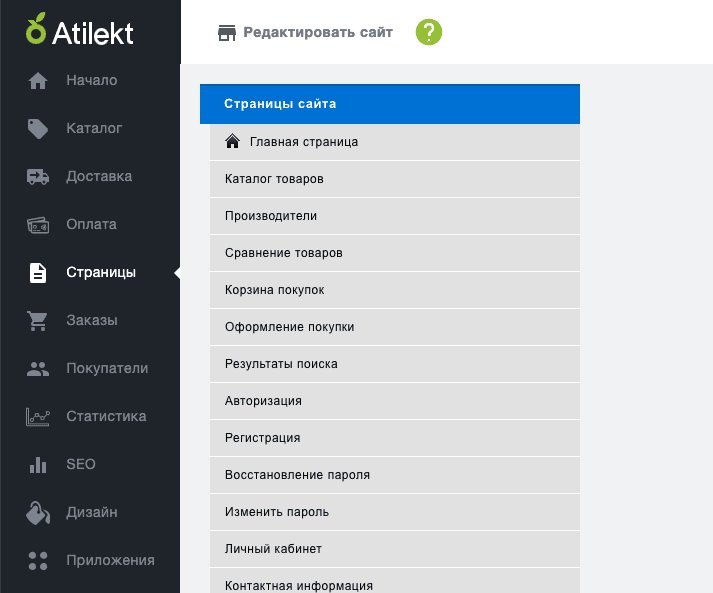Open the Главная страница page entry
The image size is (713, 593).
tap(395, 142)
